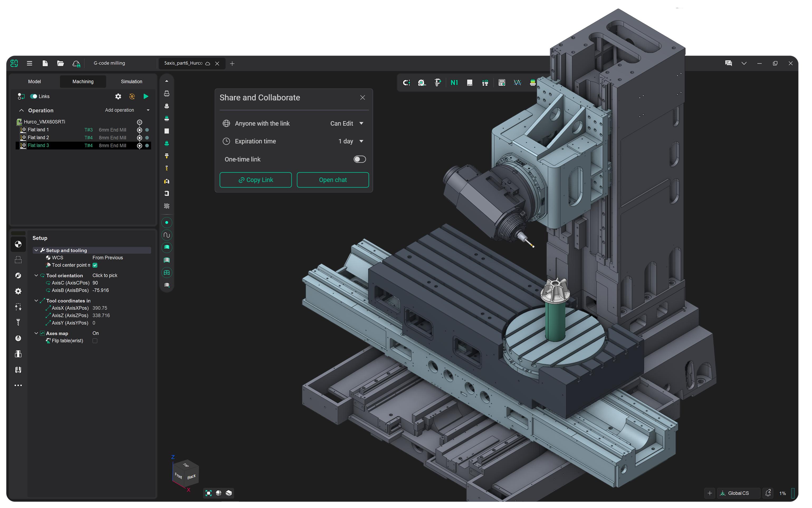Toggle the Links switch

click(34, 96)
